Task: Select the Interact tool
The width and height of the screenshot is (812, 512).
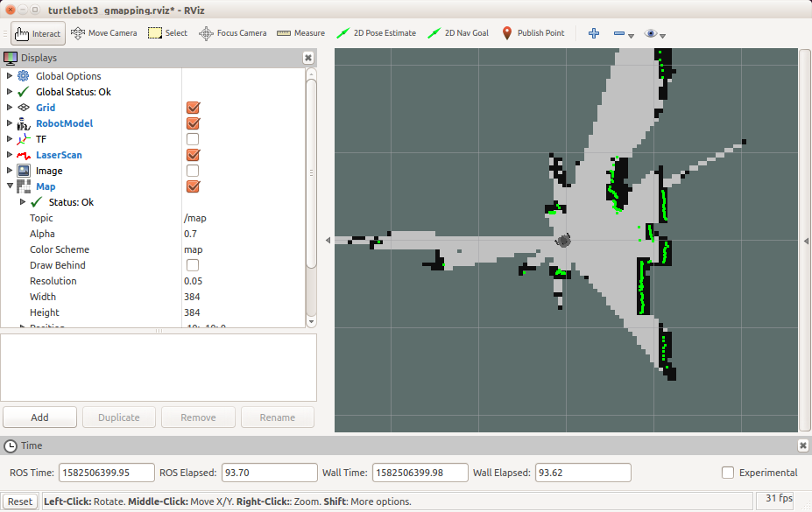Action: pyautogui.click(x=38, y=33)
